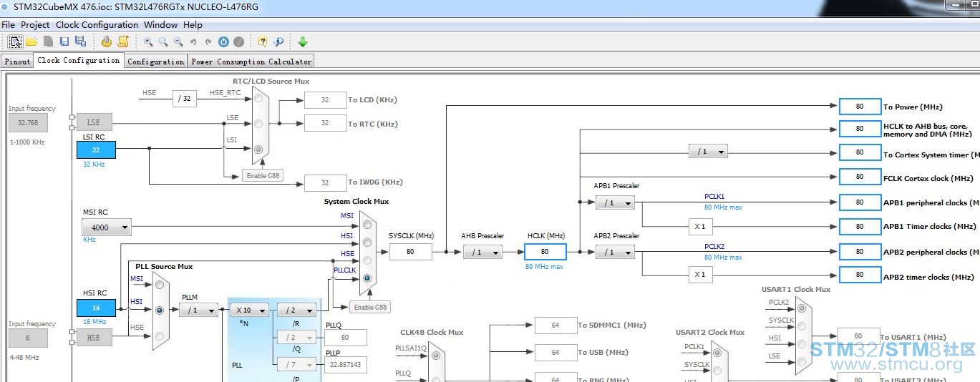Open Cortex System timer /1 dropdown

708,152
